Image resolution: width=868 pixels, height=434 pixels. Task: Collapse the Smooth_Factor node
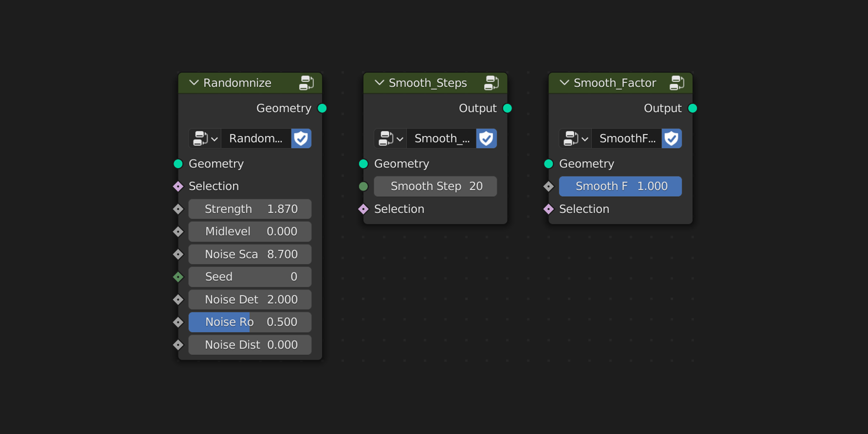pos(564,82)
